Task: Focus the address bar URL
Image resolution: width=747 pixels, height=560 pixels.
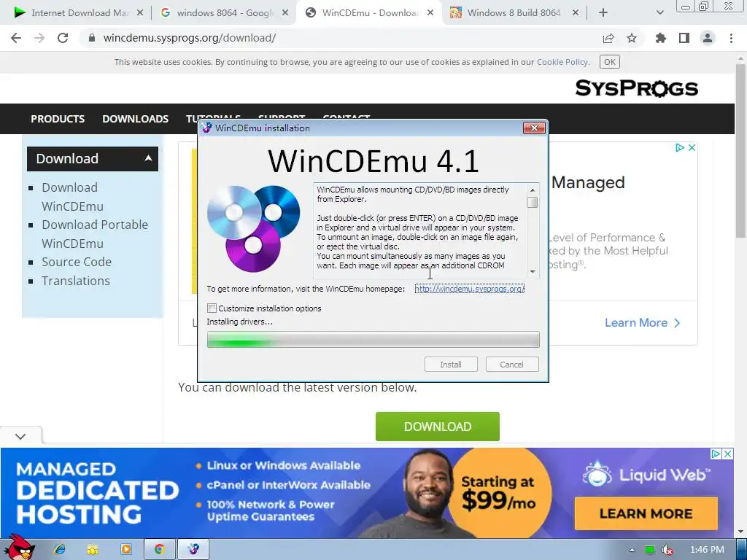Action: point(190,38)
